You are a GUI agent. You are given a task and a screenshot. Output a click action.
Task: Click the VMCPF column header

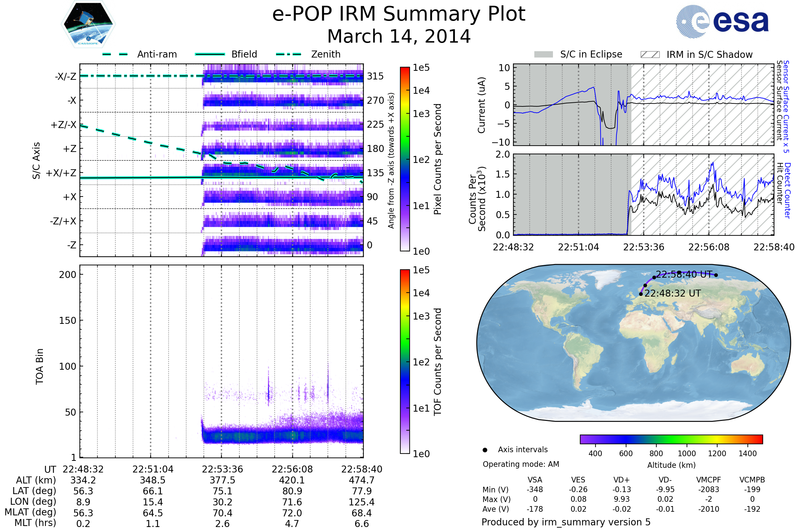(x=709, y=480)
